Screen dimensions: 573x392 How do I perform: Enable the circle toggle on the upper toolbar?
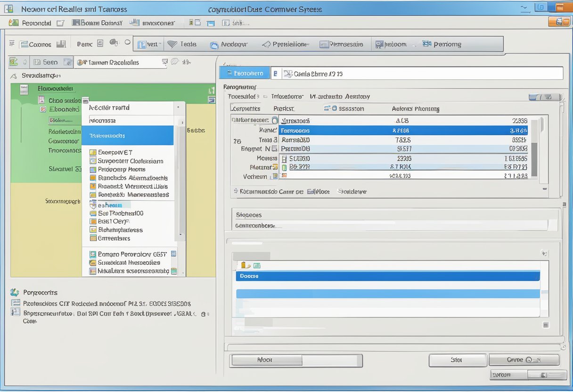click(x=127, y=42)
